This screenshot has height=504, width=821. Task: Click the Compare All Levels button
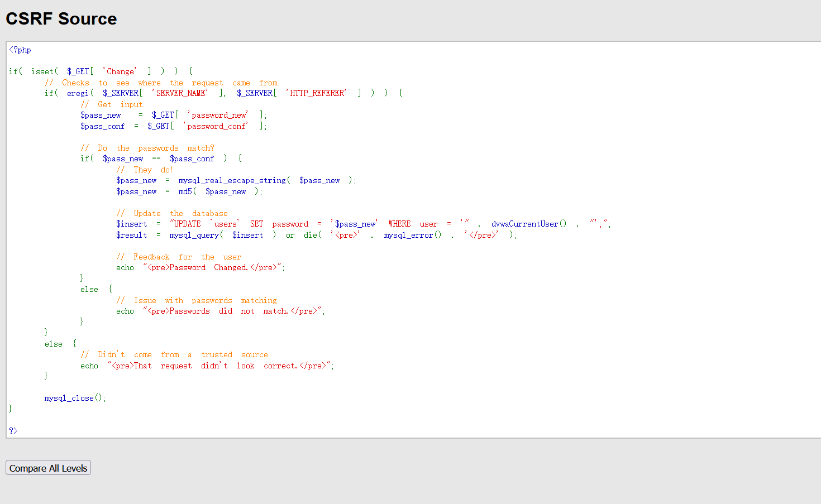point(48,468)
